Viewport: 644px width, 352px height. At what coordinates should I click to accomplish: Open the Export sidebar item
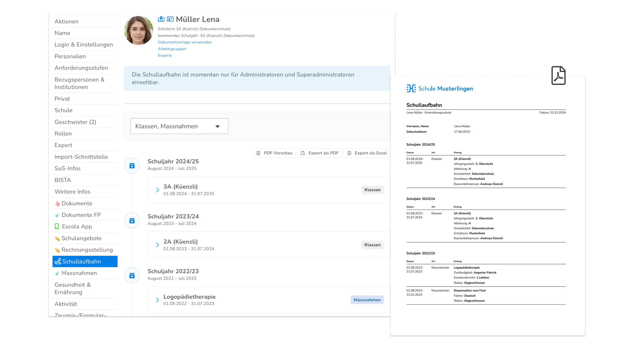(85, 145)
